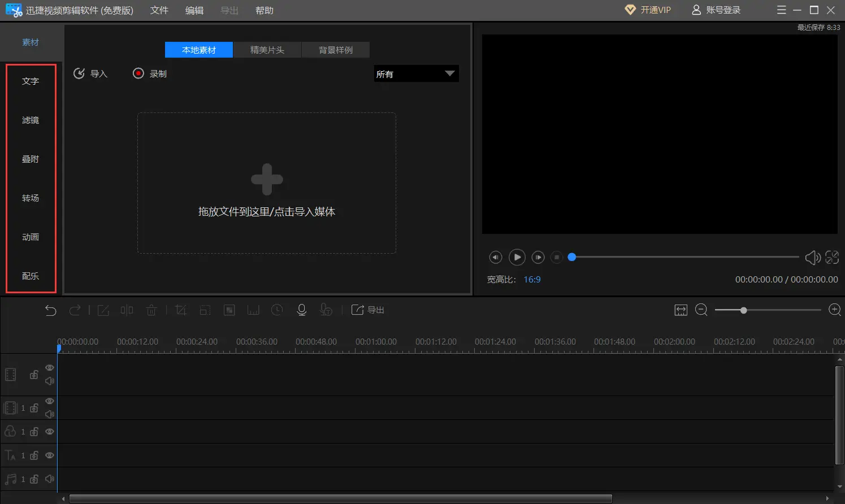Select the crop tool icon
Image resolution: width=845 pixels, height=504 pixels.
click(181, 310)
